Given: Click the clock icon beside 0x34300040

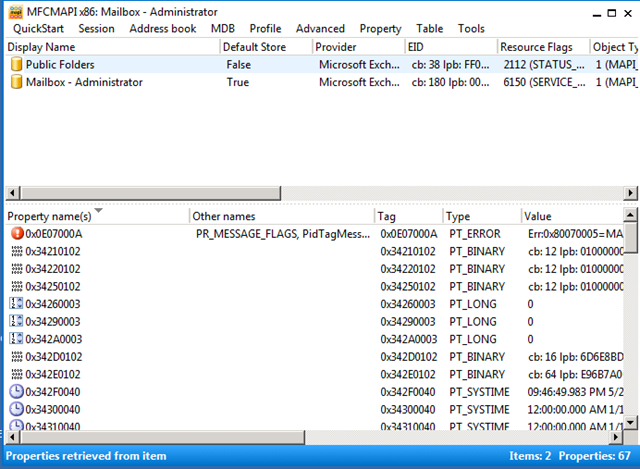Looking at the screenshot, I should point(16,409).
